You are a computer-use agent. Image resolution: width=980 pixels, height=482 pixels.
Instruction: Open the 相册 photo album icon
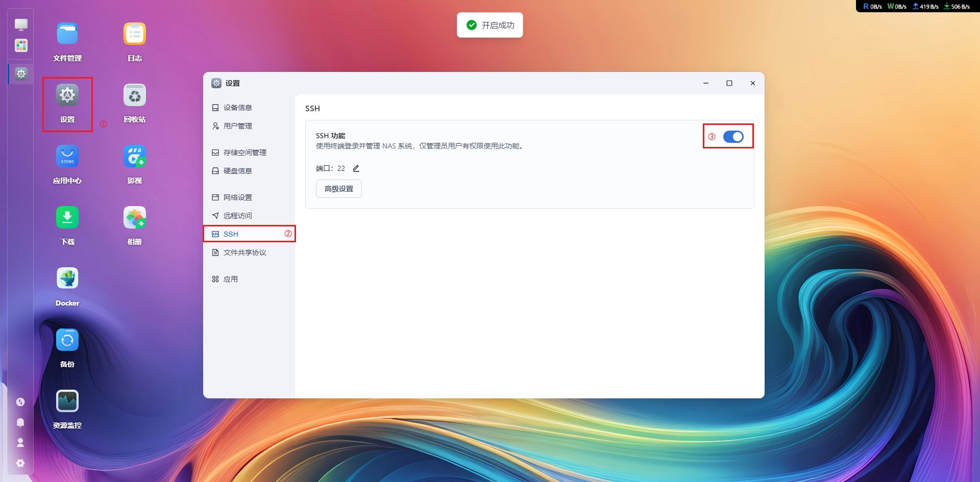135,218
